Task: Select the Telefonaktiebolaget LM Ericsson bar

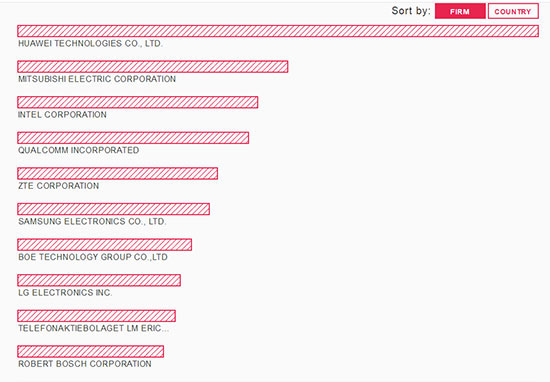Action: pyautogui.click(x=96, y=316)
